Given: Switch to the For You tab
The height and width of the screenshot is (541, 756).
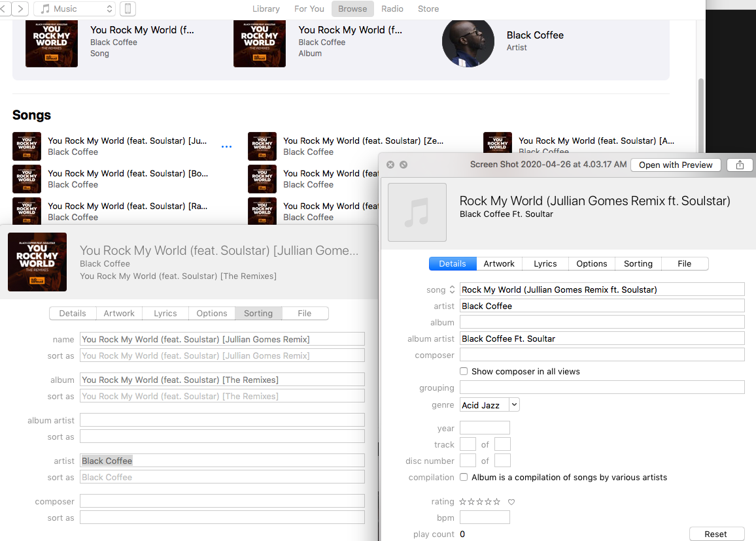Looking at the screenshot, I should (309, 8).
